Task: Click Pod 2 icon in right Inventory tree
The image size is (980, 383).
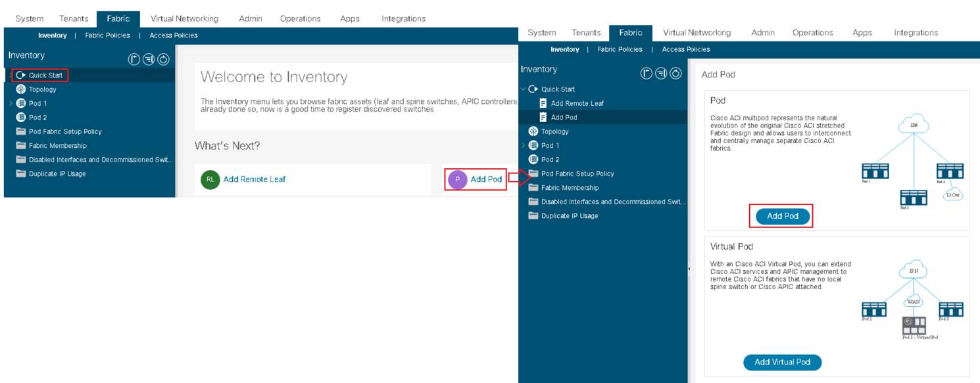Action: [533, 160]
